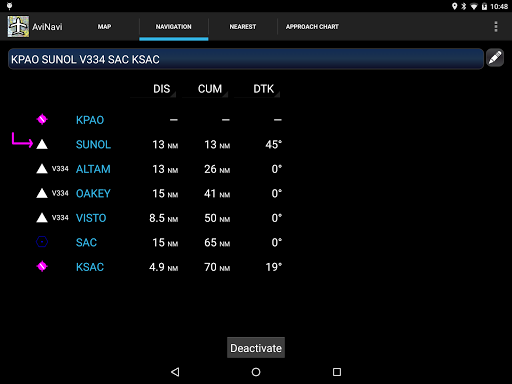Tap the 26 NM cumulative distance for ALTAM
The width and height of the screenshot is (512, 384).
[217, 169]
